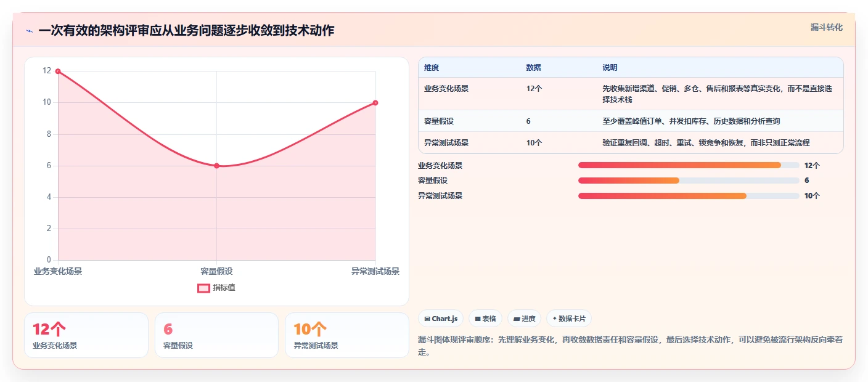Click the 12个 value beside progress bar
The width and height of the screenshot is (868, 382).
coord(813,165)
